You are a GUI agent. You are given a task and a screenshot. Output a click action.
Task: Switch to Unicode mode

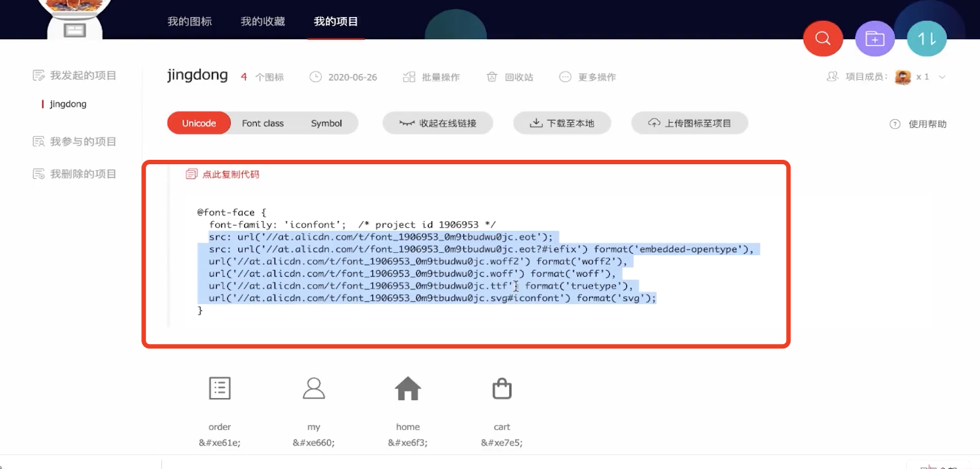click(x=199, y=123)
